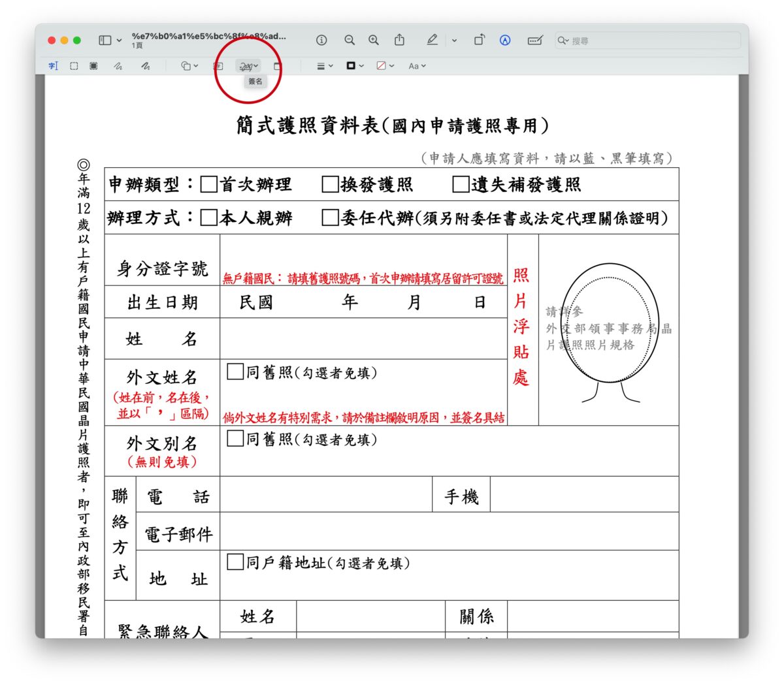Click the 緊急聯絡人 label
Viewport: 784px width, 685px height.
point(163,631)
